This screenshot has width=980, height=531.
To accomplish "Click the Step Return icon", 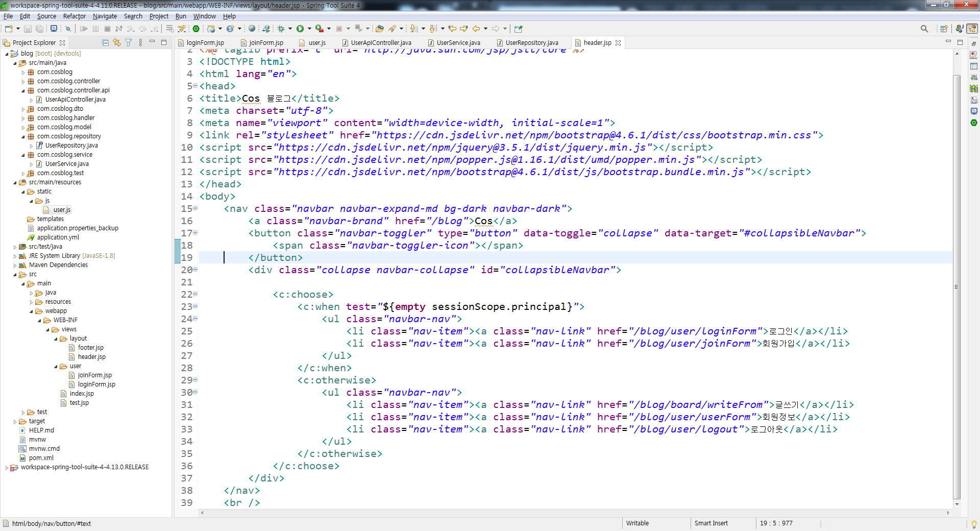I will [x=156, y=29].
